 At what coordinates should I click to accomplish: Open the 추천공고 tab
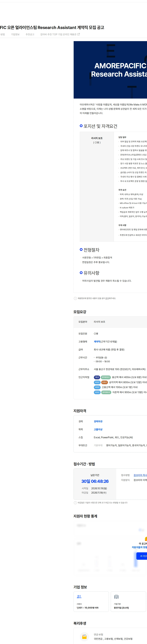(30, 34)
